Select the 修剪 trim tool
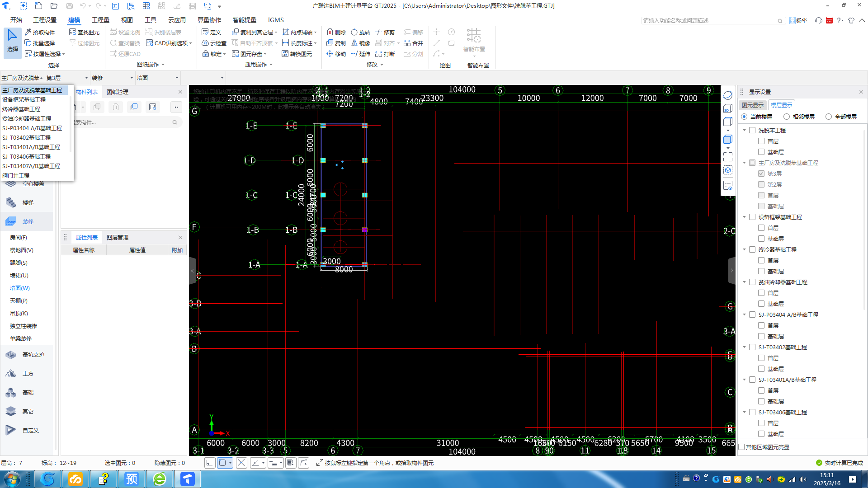Image resolution: width=868 pixels, height=488 pixels. coord(385,32)
